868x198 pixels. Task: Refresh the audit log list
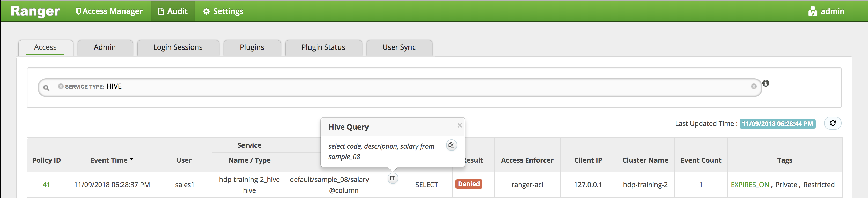pos(833,123)
